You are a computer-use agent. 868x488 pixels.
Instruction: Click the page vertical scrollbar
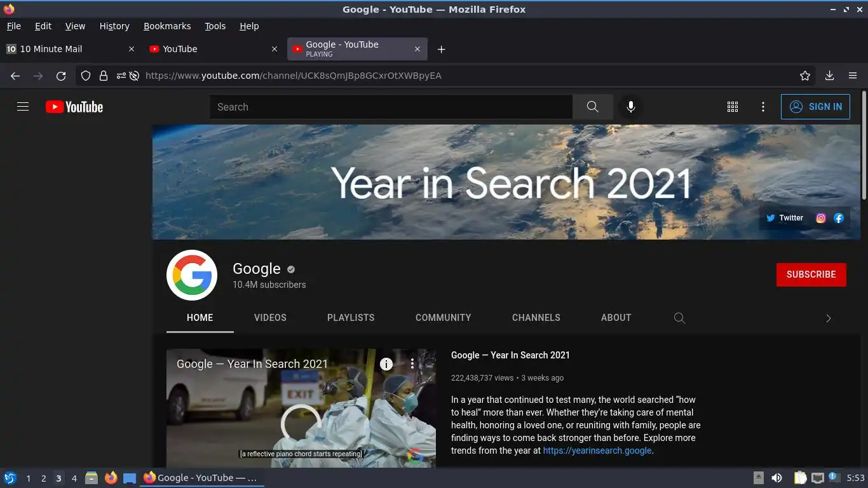(864, 146)
